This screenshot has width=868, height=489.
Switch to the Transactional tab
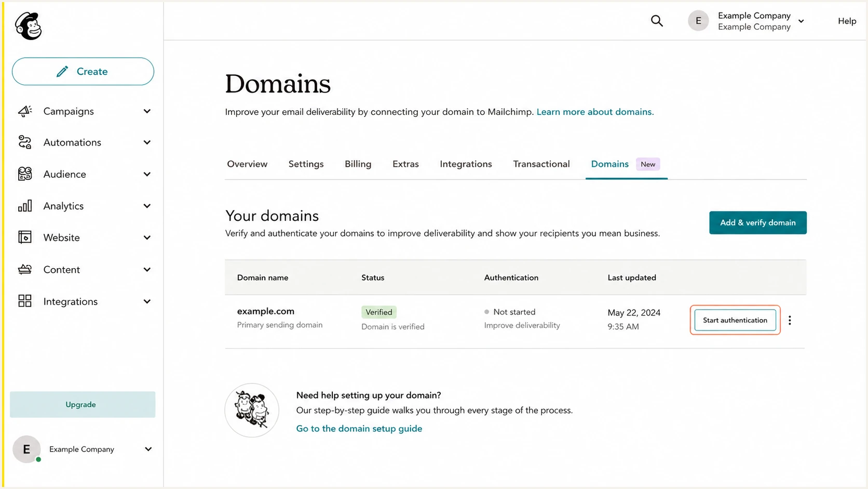541,164
